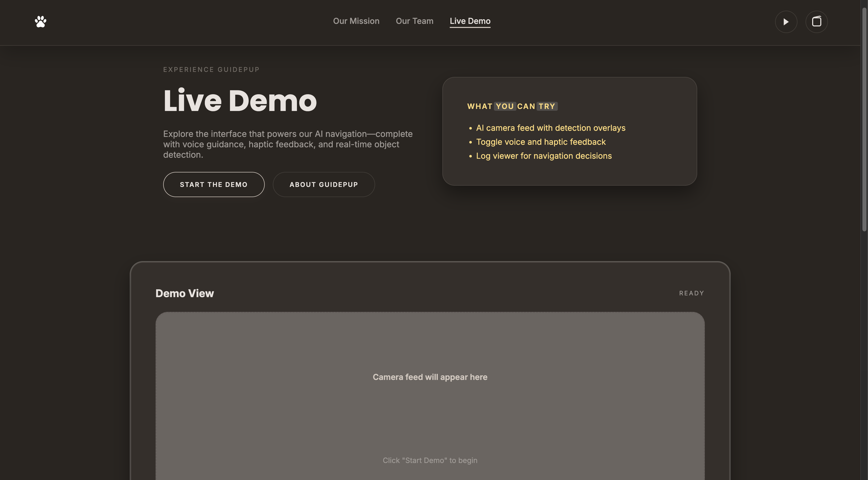
Task: Click the camera feed placeholder text
Action: (430, 377)
